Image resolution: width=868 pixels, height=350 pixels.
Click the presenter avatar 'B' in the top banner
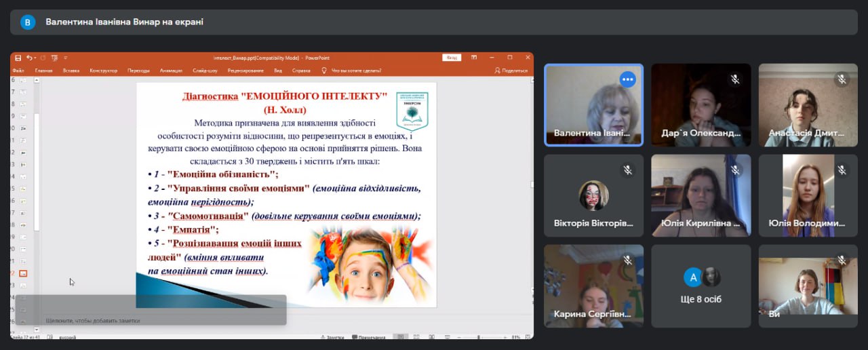[27, 22]
